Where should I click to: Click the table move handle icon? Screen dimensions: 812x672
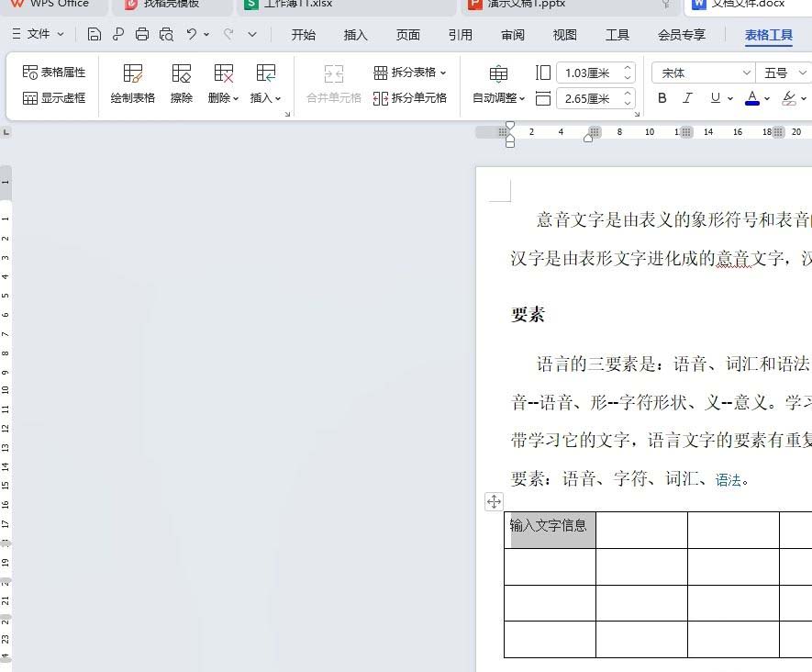click(x=494, y=501)
